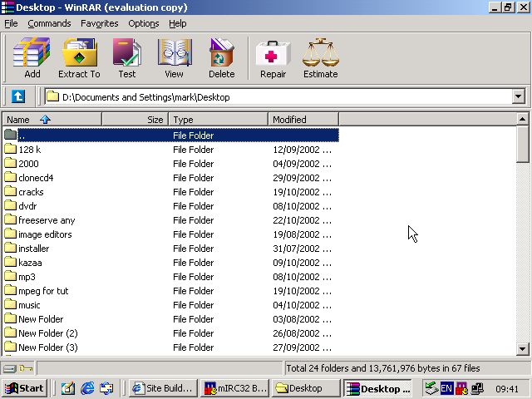Click the EN language tray indicator
Screen dimensions: 532x399
click(446, 388)
